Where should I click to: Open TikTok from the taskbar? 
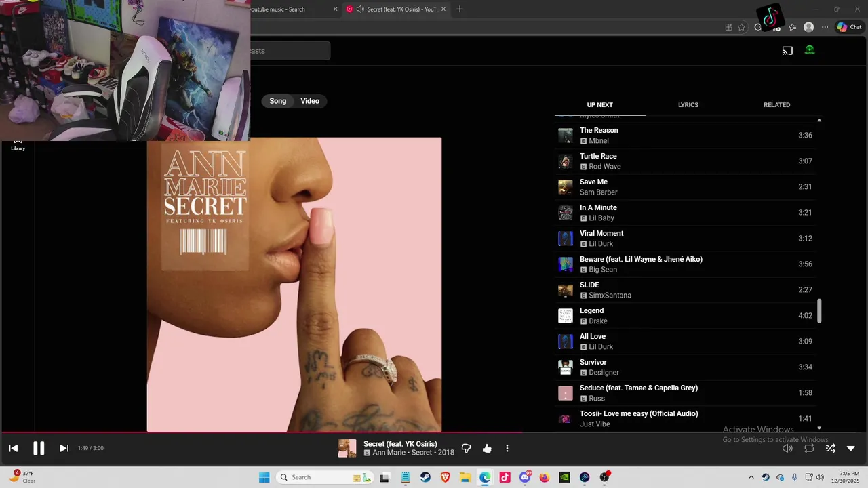pos(505,477)
